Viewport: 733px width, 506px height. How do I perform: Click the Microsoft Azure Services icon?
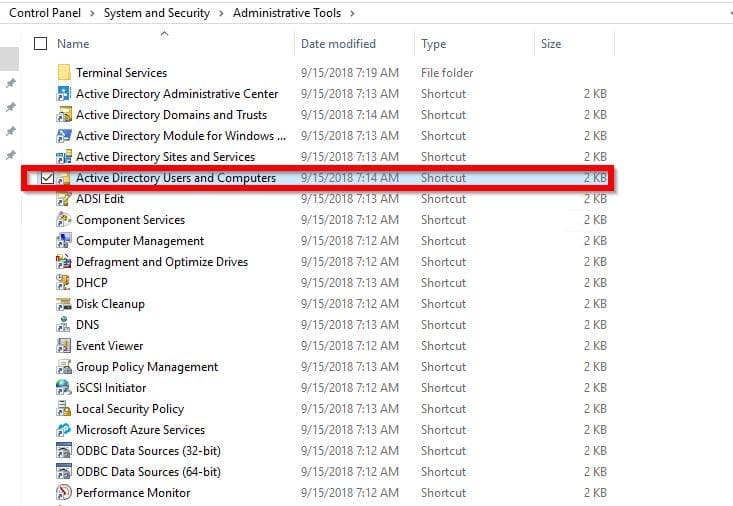64,430
